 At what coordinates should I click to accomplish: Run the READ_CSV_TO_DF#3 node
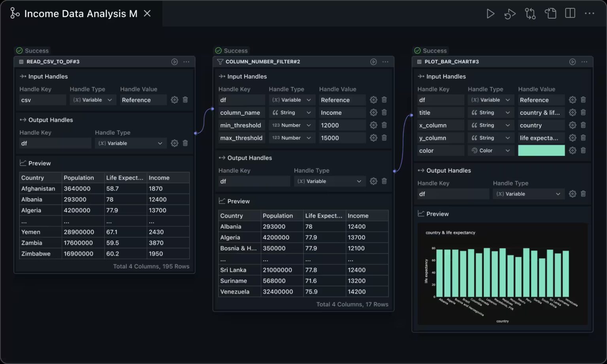(x=174, y=62)
